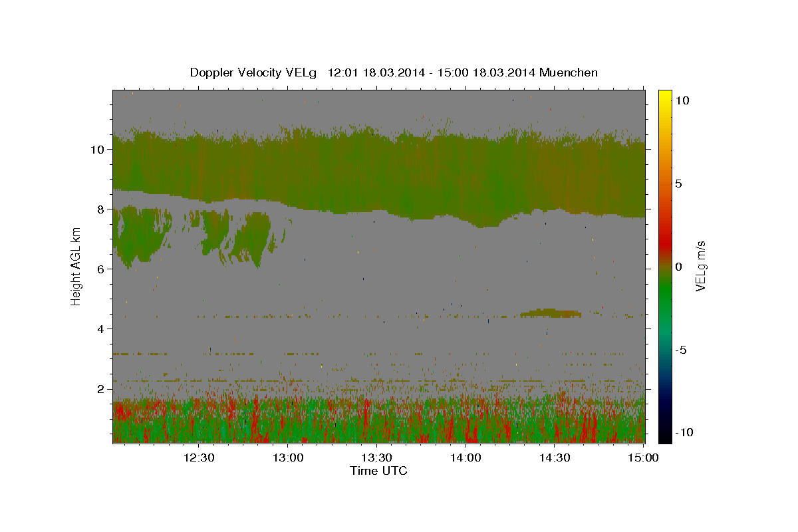Click the colorbar value 10 label

(x=682, y=100)
